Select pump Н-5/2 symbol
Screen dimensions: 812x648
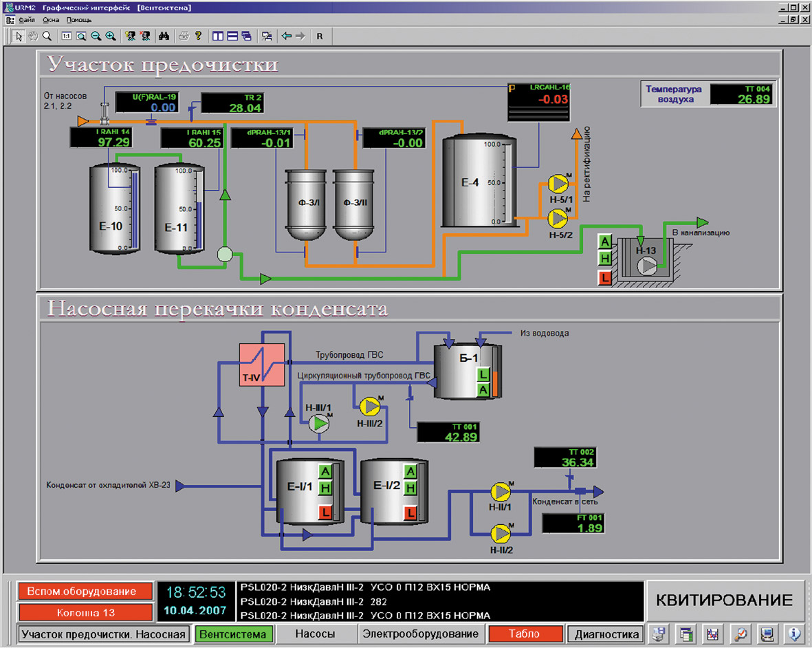pos(558,218)
